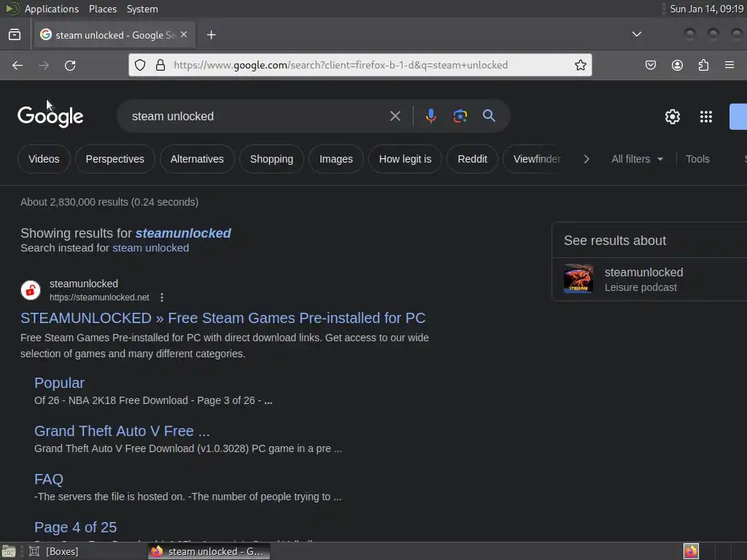Screen dimensions: 747x560
Task: Open the steamunlocked.net URL line
Action: (x=99, y=297)
